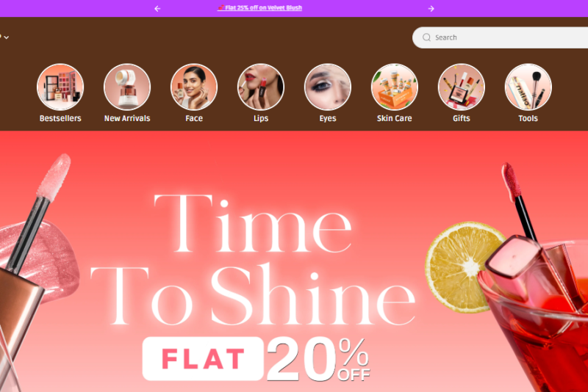Click the Skin Care text label

coord(395,118)
